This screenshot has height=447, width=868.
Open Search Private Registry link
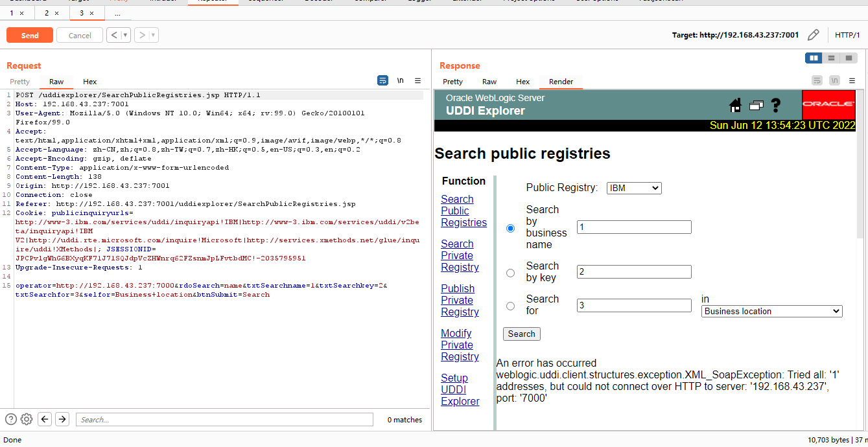tap(460, 255)
